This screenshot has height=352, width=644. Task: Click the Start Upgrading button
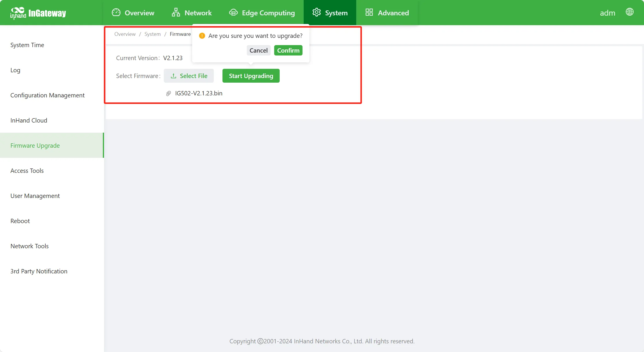pyautogui.click(x=251, y=76)
